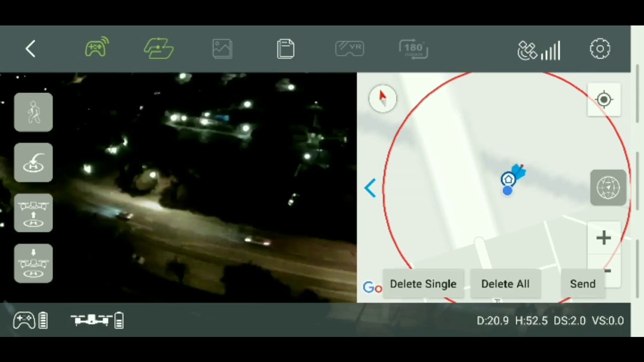Tap the D:20.9 distance readout
644x362 pixels.
pos(493,321)
